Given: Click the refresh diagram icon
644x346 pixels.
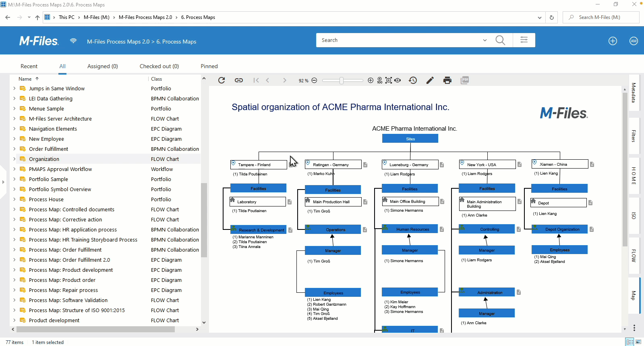Looking at the screenshot, I should pos(222,80).
